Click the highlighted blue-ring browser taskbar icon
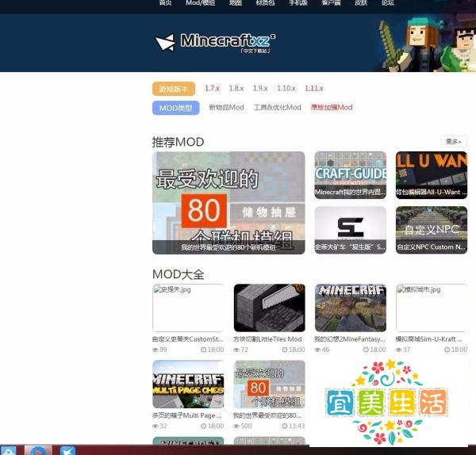Screen dimensions: 476x455 (38, 451)
